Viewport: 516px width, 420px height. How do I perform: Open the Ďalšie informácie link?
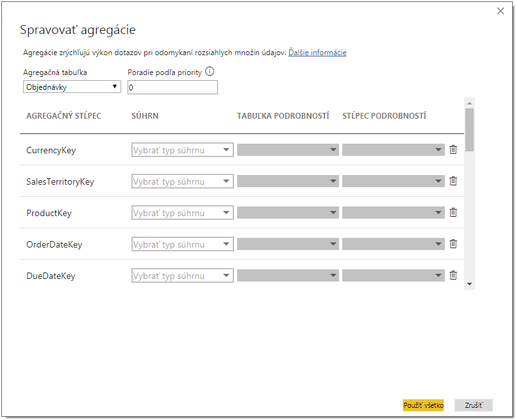click(x=317, y=53)
